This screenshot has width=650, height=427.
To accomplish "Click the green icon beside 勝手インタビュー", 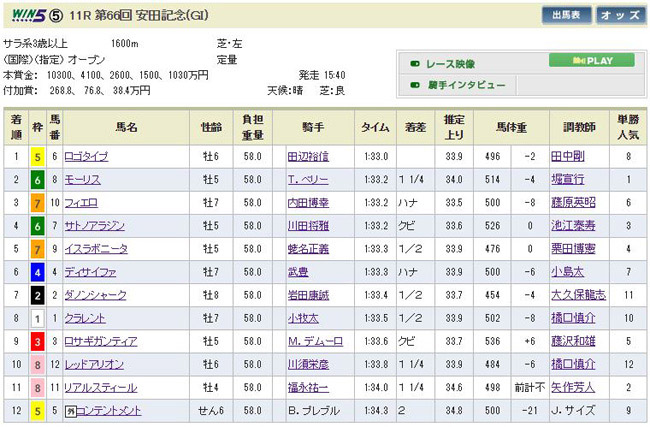I will pyautogui.click(x=415, y=85).
